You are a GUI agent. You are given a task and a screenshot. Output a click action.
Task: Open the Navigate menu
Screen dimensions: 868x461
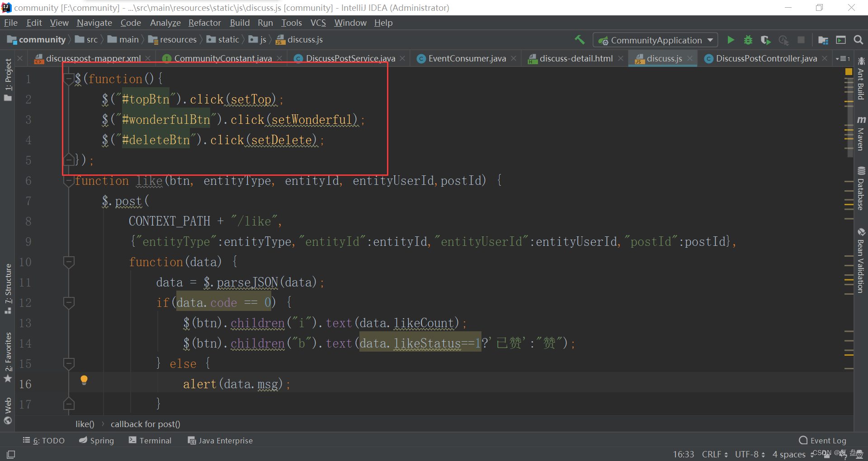[x=94, y=23]
